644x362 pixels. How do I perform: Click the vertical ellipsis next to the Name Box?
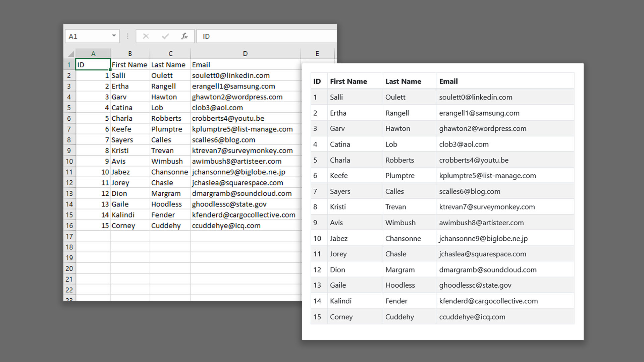tap(127, 36)
